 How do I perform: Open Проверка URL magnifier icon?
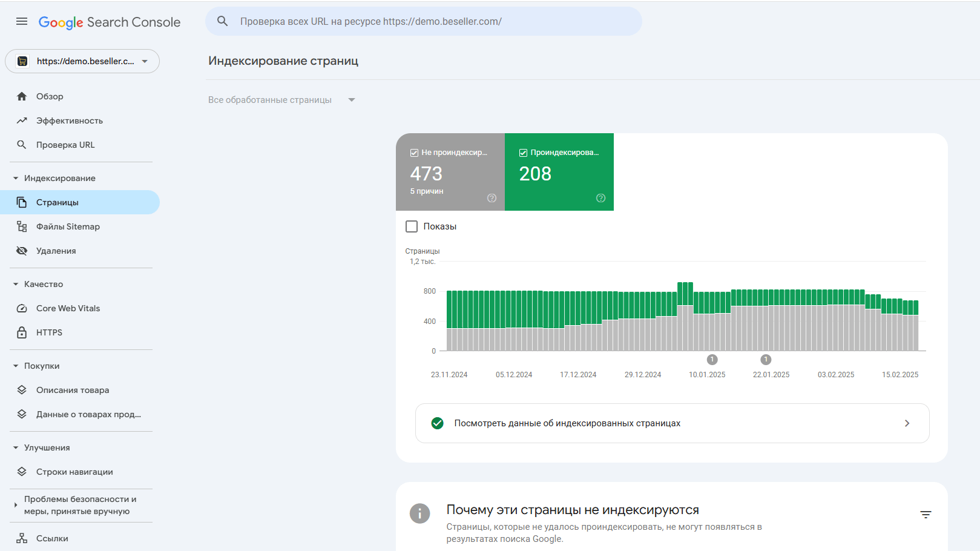pyautogui.click(x=22, y=145)
